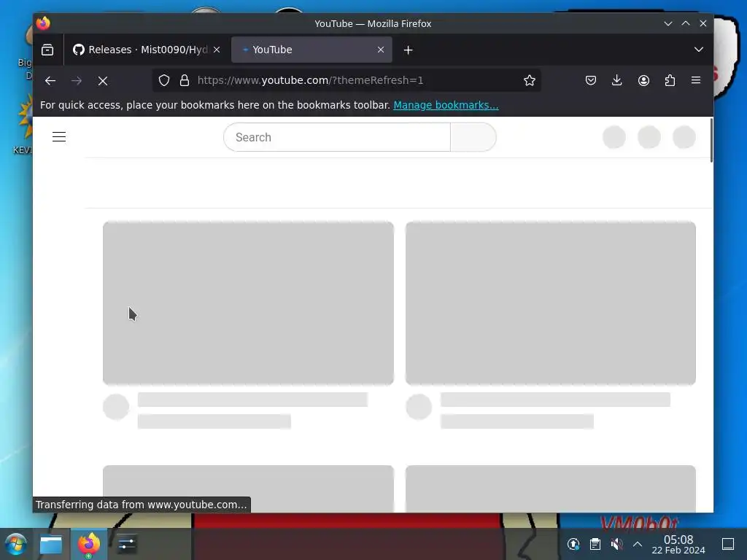Close the YouTube tab
The image size is (747, 560).
(x=381, y=50)
